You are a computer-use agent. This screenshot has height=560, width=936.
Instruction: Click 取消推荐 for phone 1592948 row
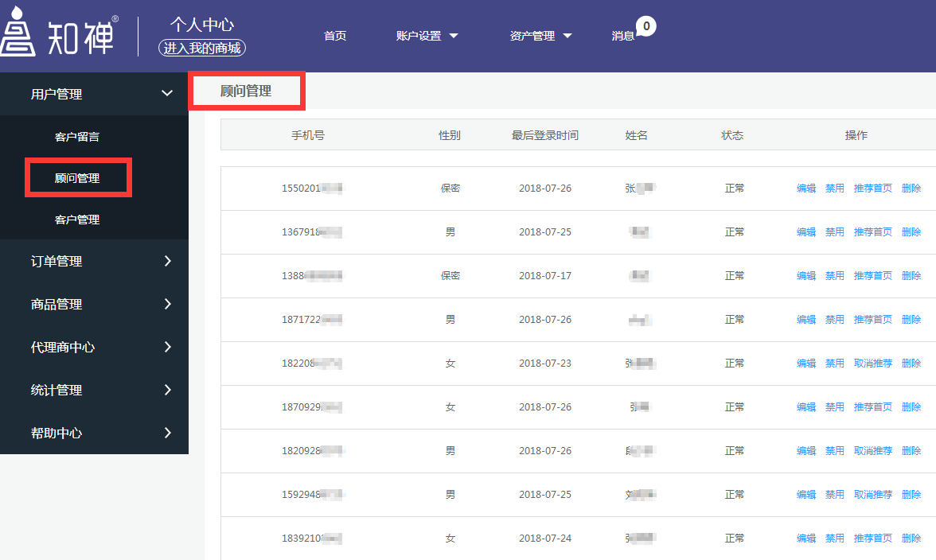pyautogui.click(x=872, y=495)
